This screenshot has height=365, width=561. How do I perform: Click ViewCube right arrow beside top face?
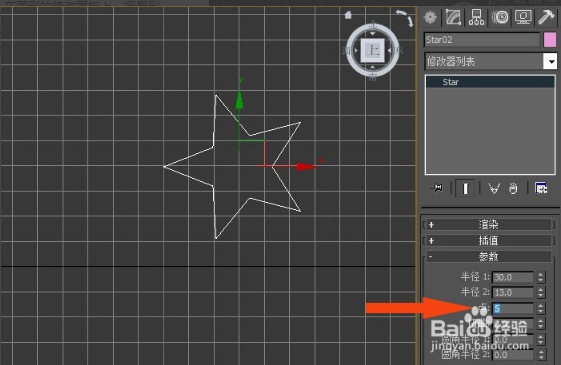coord(389,50)
